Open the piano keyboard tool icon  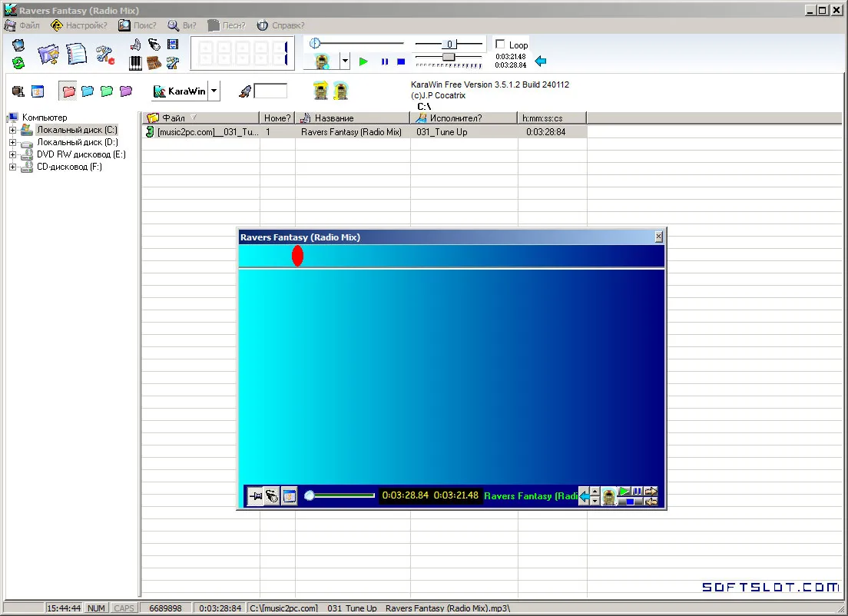click(135, 63)
